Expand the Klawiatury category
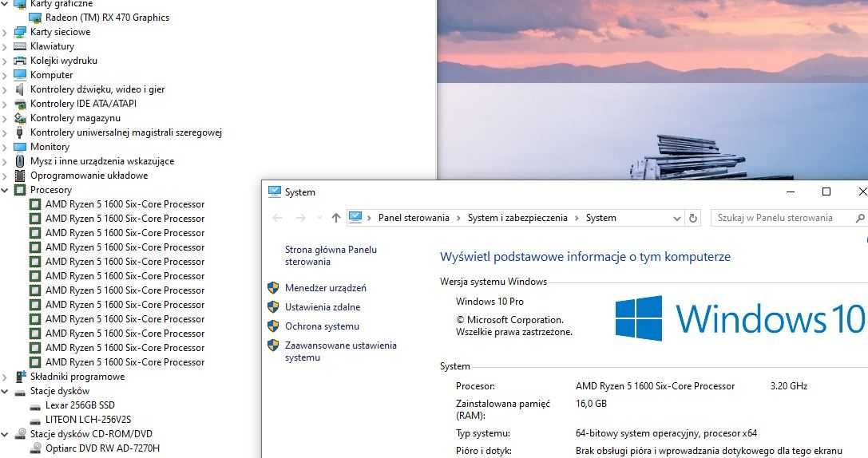Image resolution: width=868 pixels, height=458 pixels. pos(5,47)
